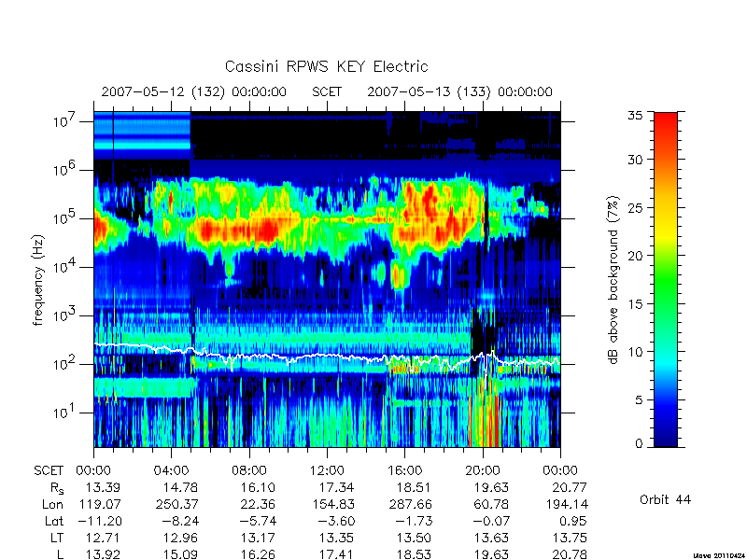Click the 'LT' row label
This screenshot has height=560, width=747.
(x=57, y=538)
